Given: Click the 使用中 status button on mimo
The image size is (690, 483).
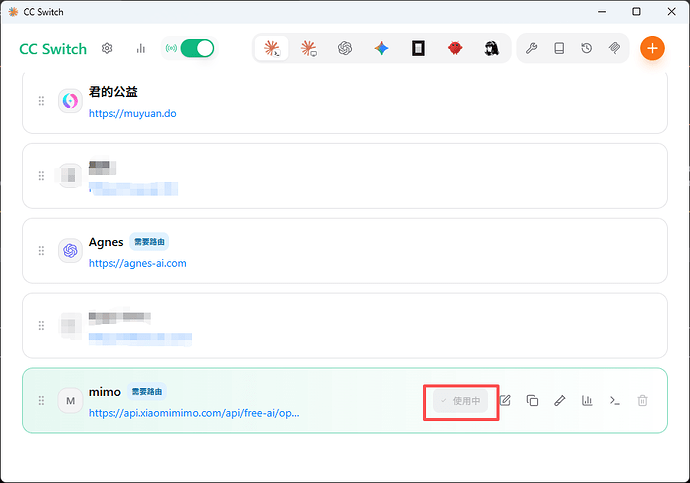Looking at the screenshot, I should (461, 401).
